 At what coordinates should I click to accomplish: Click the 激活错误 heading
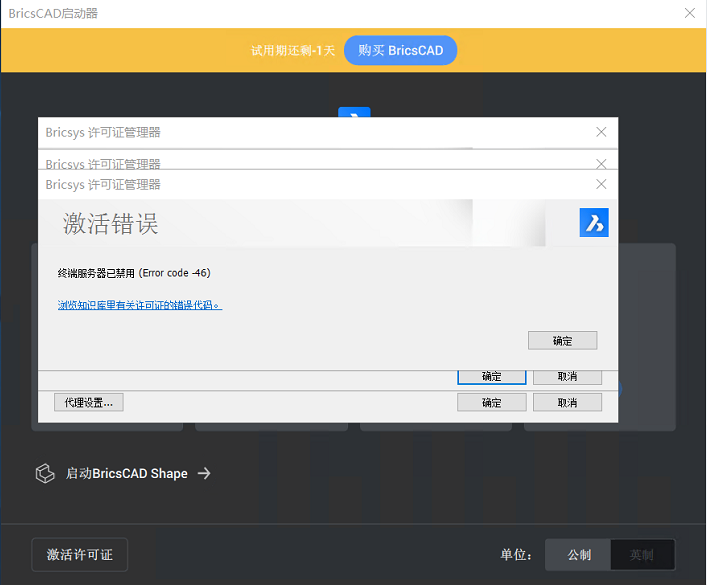110,223
